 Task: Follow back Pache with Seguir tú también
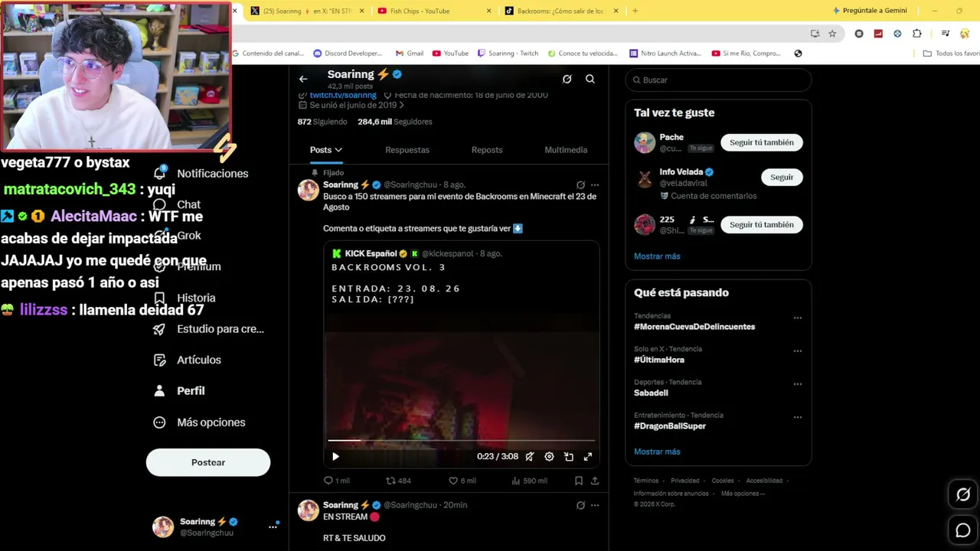tap(762, 142)
